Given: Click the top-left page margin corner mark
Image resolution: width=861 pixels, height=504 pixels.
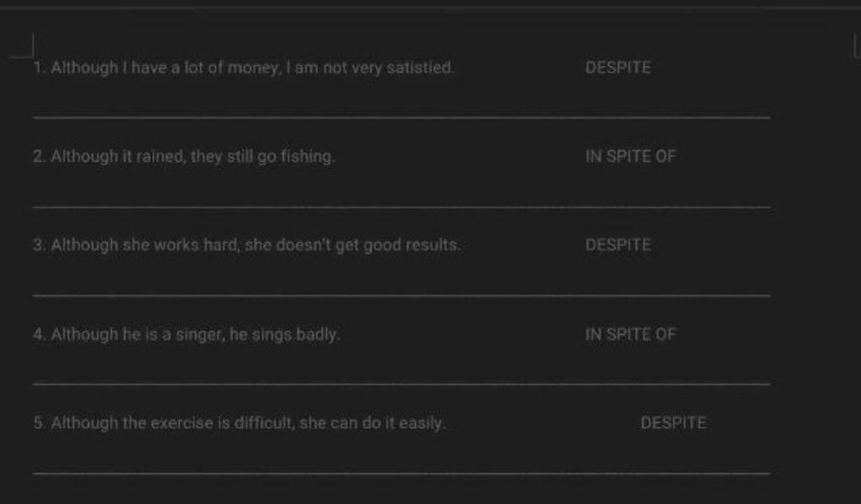Looking at the screenshot, I should tap(23, 46).
